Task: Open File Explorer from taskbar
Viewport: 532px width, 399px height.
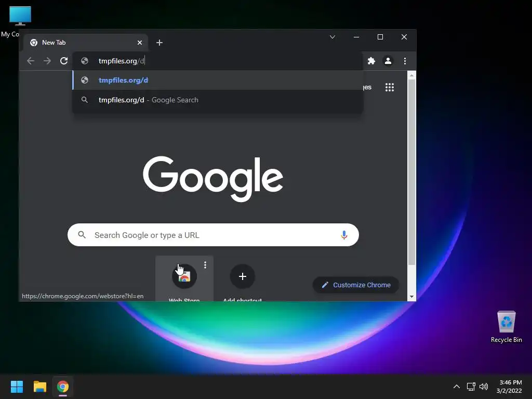Action: click(x=39, y=387)
